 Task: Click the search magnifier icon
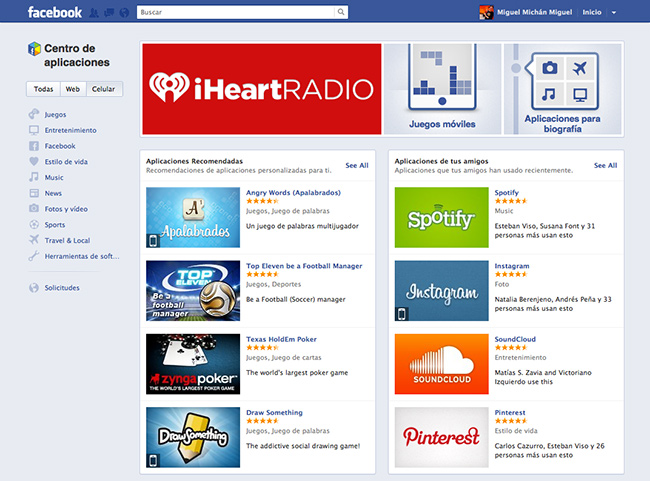coord(341,12)
